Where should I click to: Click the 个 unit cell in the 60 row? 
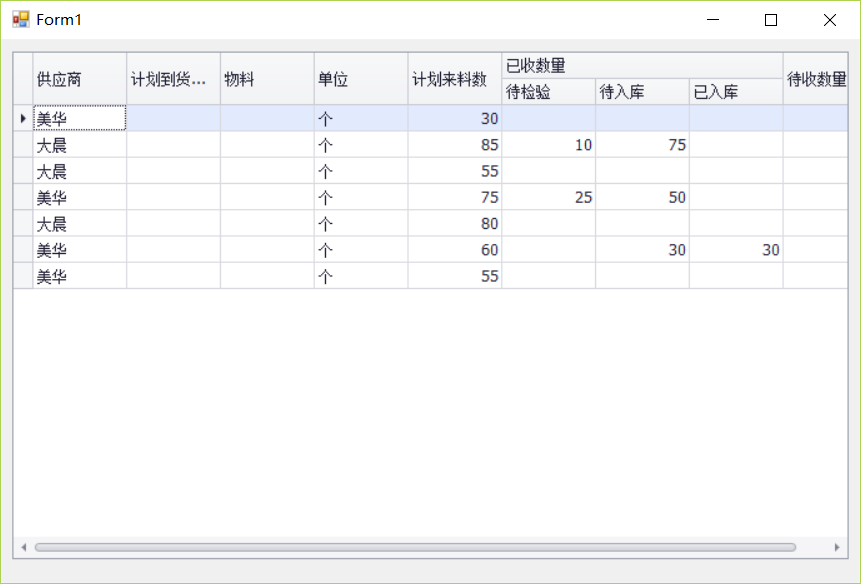(x=361, y=250)
